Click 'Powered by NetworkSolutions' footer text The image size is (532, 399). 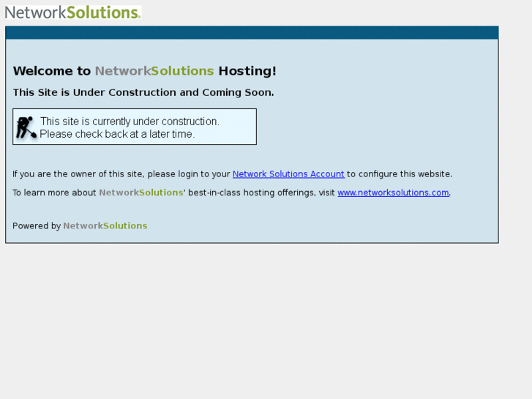80,225
